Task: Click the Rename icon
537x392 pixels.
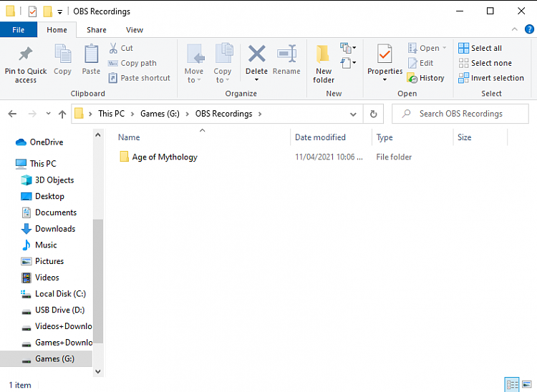Action: pyautogui.click(x=286, y=54)
